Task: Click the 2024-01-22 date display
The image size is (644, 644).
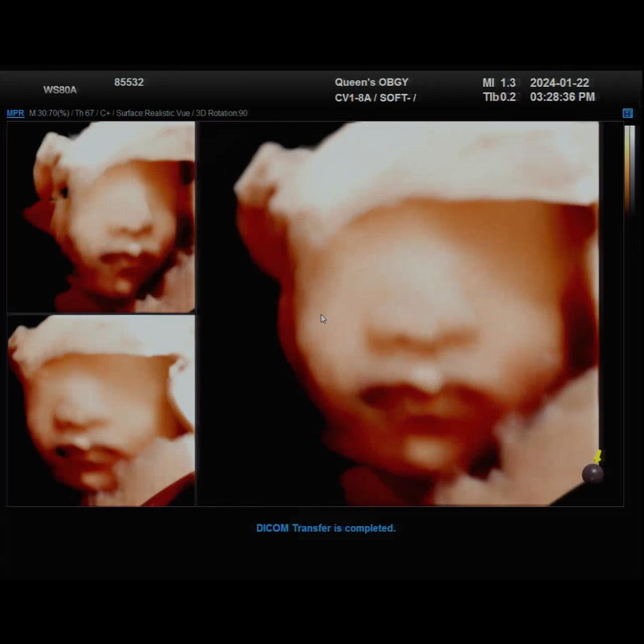Action: point(559,83)
